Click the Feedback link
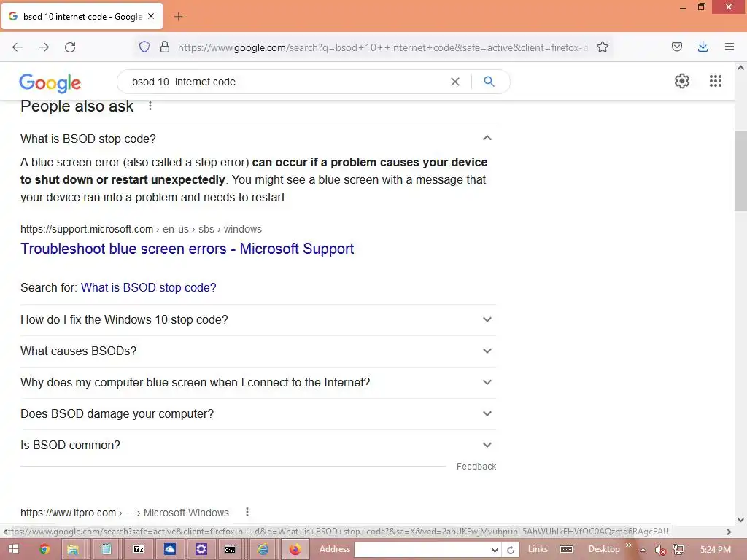Viewport: 747px width, 560px height. point(476,467)
